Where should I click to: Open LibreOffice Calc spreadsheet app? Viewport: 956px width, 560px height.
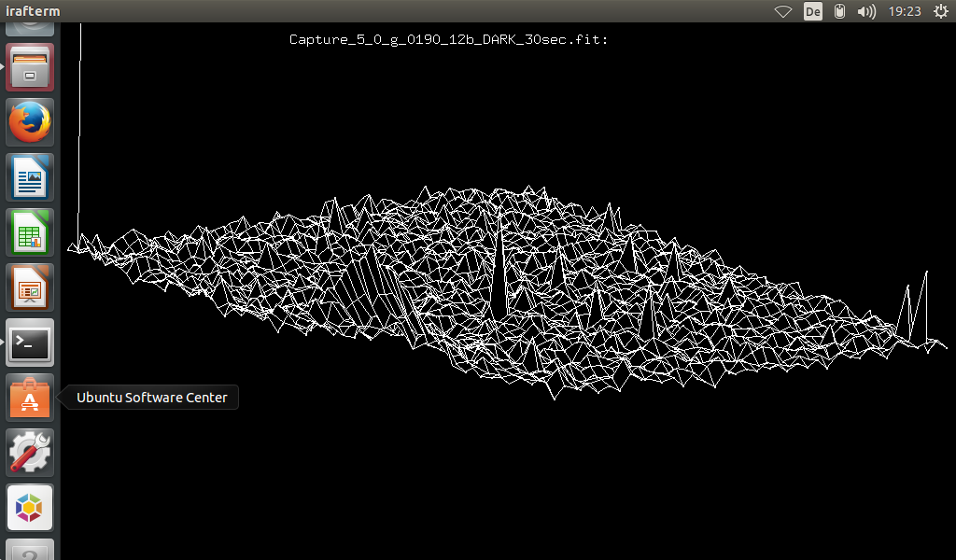(x=29, y=231)
